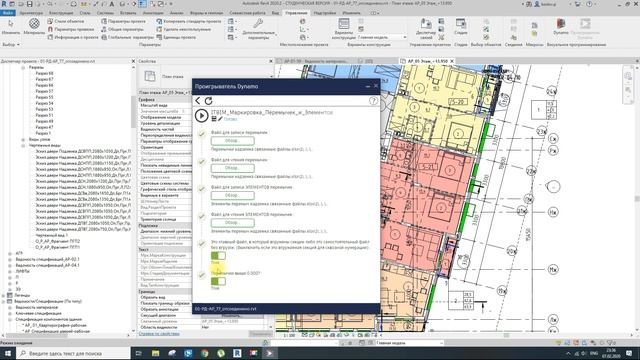Click the text tool 'A' in quick access
This screenshot has width=640, height=360.
[x=112, y=4]
